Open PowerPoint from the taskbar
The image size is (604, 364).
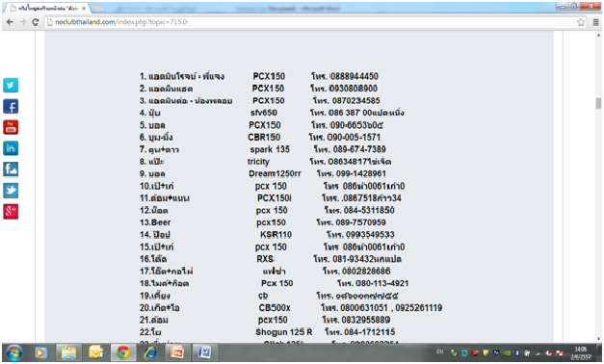point(177,352)
